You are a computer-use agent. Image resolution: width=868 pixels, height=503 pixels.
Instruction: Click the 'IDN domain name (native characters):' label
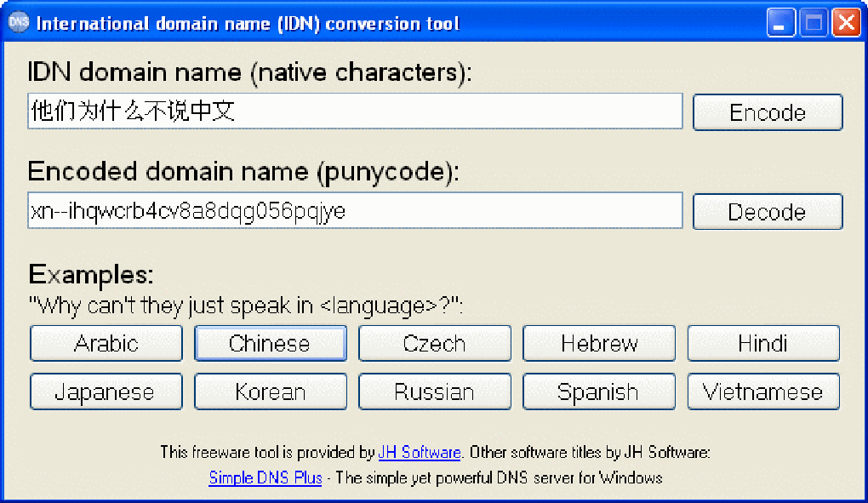click(x=249, y=72)
